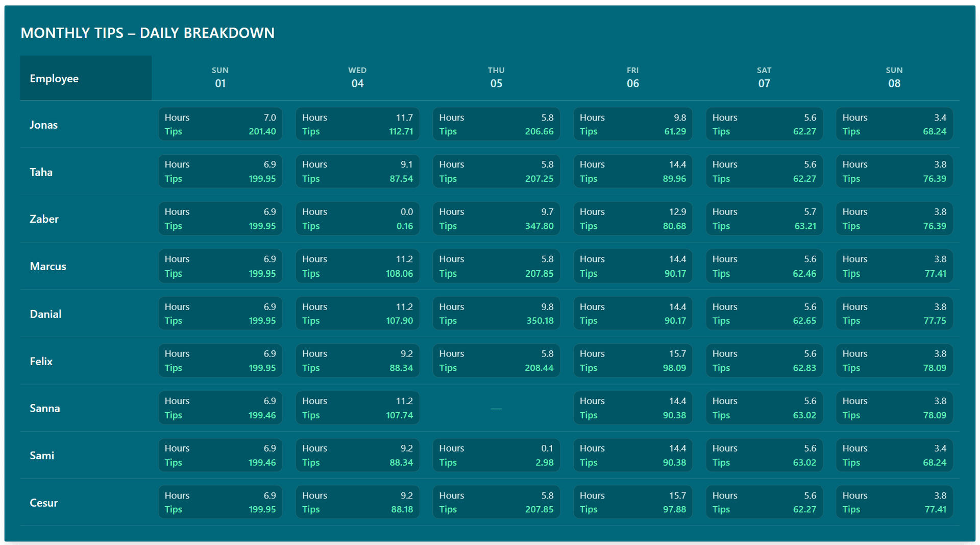
Task: Open Danial's Thursday cell with 350.18 tips
Action: click(x=496, y=314)
